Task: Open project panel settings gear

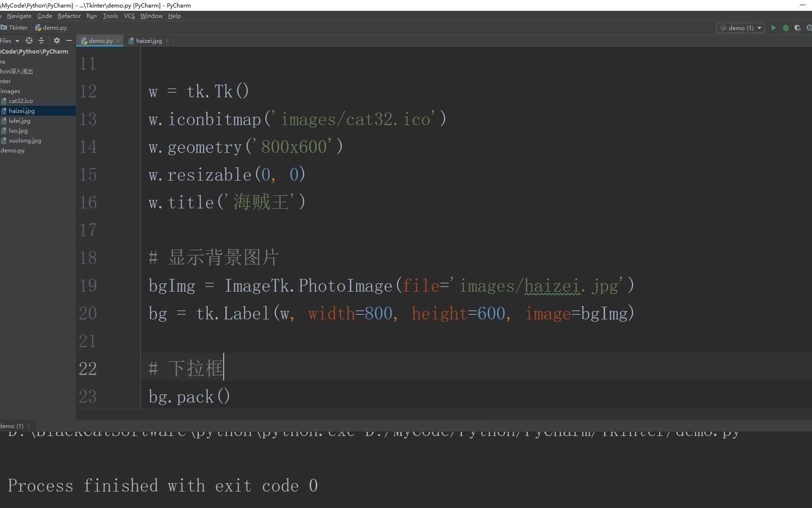Action: click(57, 40)
